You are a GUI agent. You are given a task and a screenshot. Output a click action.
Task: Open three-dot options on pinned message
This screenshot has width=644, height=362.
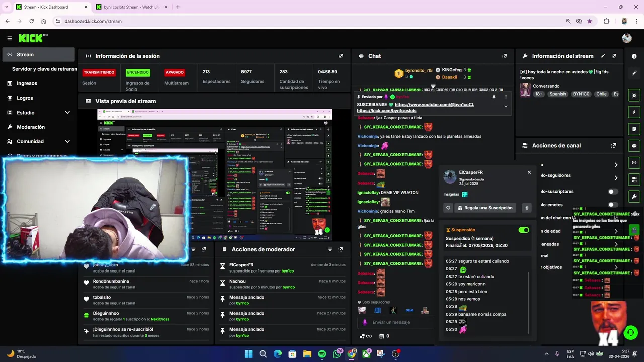tap(506, 97)
